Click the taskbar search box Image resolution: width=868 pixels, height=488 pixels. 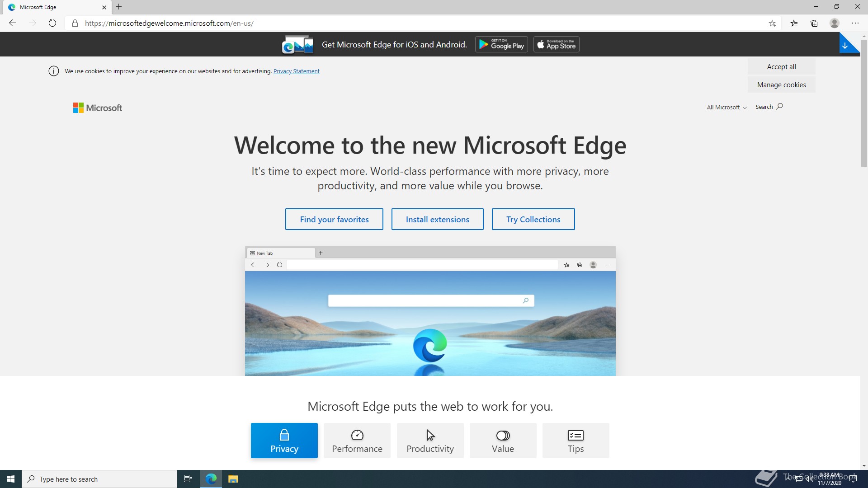pyautogui.click(x=99, y=479)
